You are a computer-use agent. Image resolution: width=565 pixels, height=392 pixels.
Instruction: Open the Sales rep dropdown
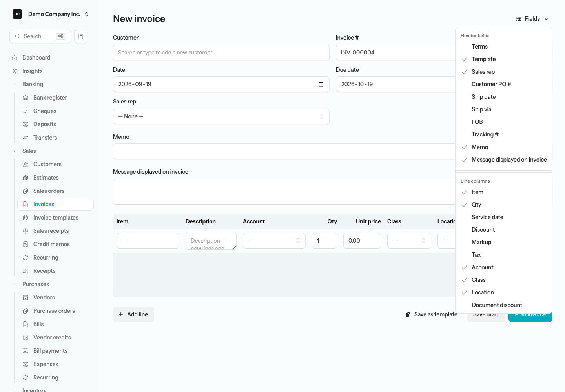click(221, 116)
